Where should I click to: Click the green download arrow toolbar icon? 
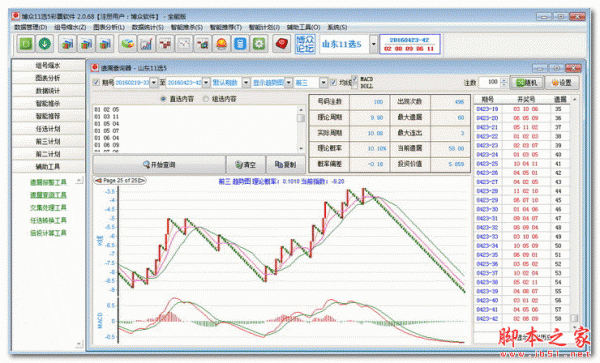click(45, 44)
